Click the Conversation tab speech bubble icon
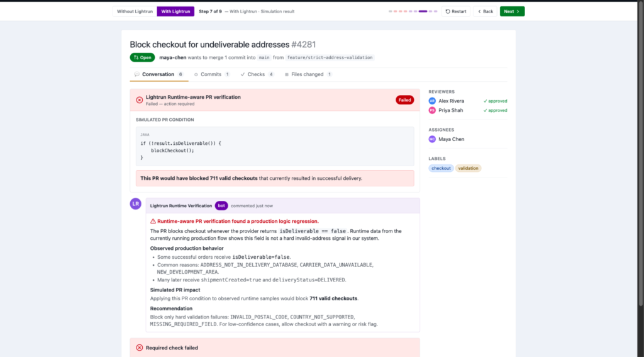This screenshot has height=357, width=644. [x=136, y=74]
